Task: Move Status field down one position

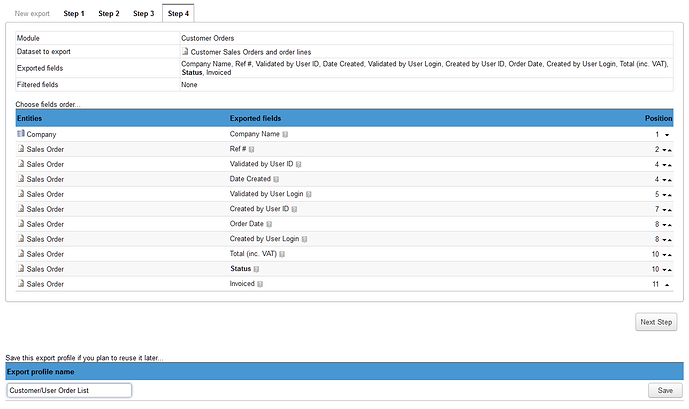Action: [665, 269]
